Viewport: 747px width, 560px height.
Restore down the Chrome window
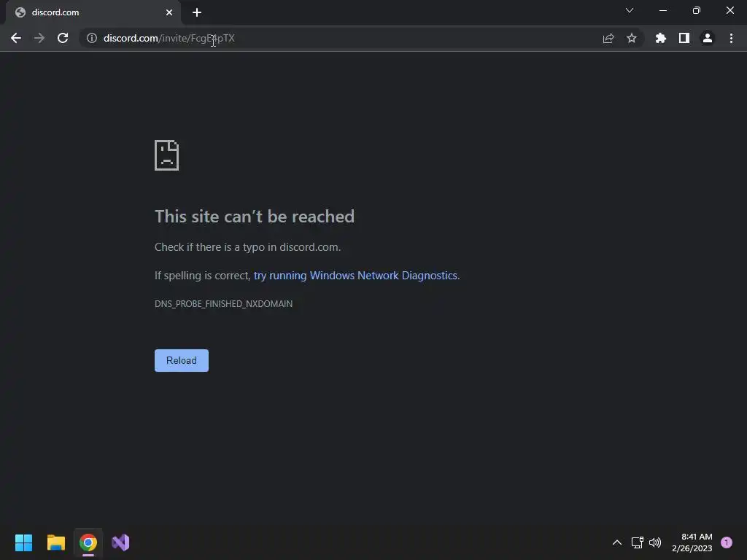point(697,10)
